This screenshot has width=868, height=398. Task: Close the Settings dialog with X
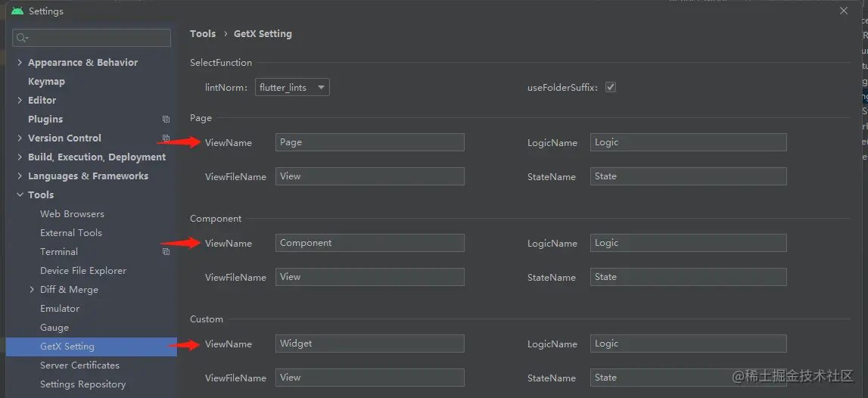pos(844,11)
